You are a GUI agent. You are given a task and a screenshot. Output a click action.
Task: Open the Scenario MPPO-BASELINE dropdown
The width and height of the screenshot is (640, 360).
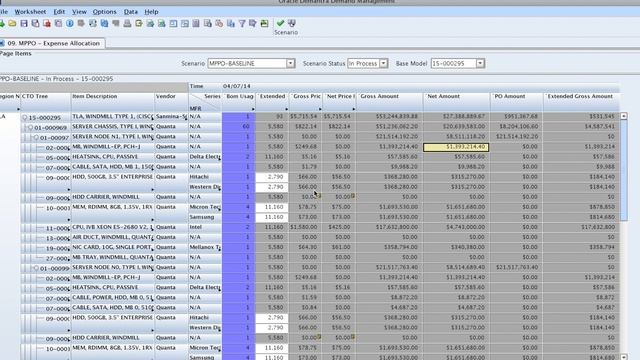[x=290, y=63]
